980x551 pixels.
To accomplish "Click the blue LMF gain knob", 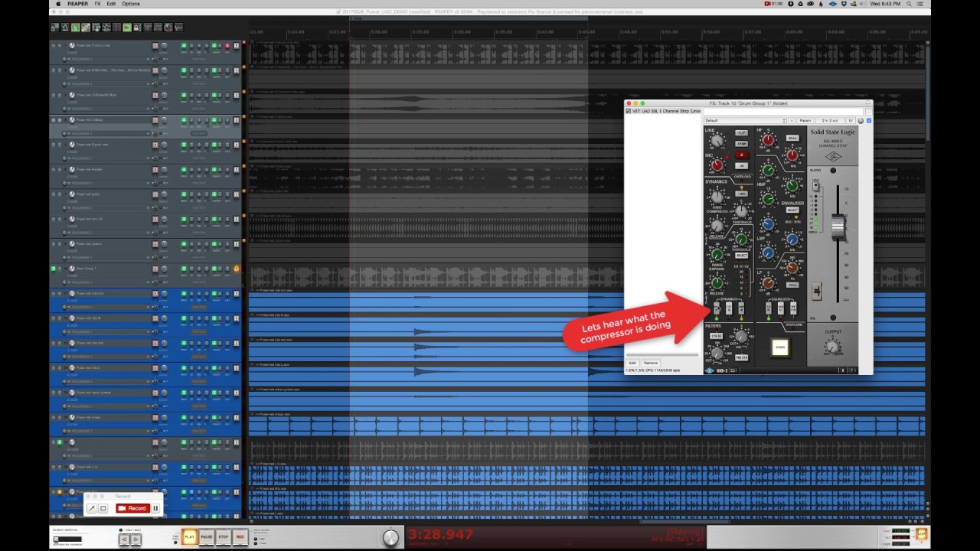I will (x=768, y=223).
